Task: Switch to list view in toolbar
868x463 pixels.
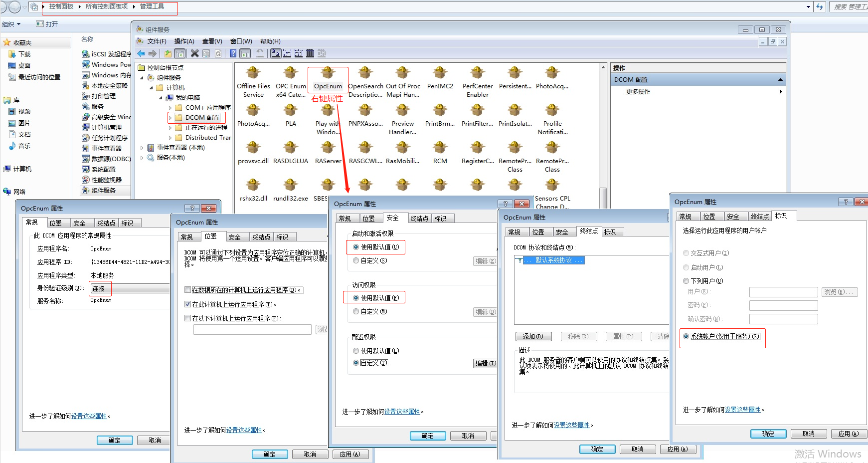Action: pyautogui.click(x=299, y=53)
